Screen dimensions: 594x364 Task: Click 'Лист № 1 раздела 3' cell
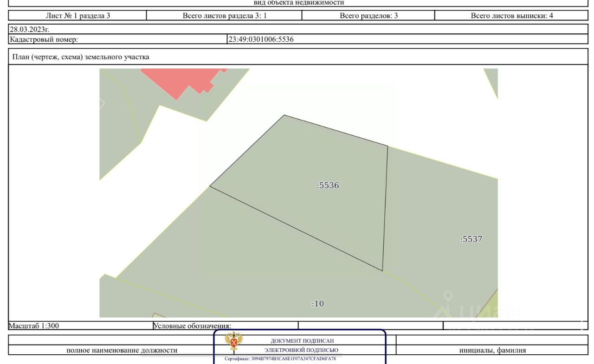77,15
